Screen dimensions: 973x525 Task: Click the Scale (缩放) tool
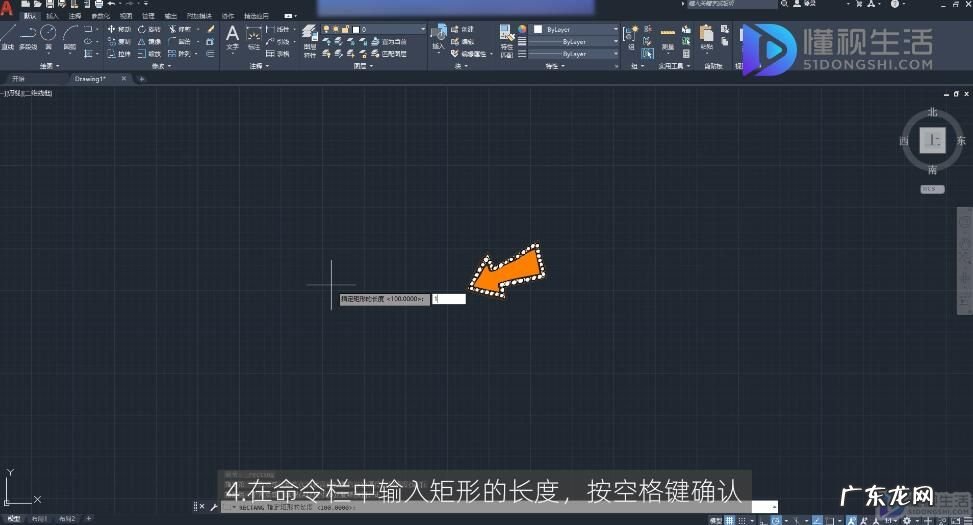point(149,54)
